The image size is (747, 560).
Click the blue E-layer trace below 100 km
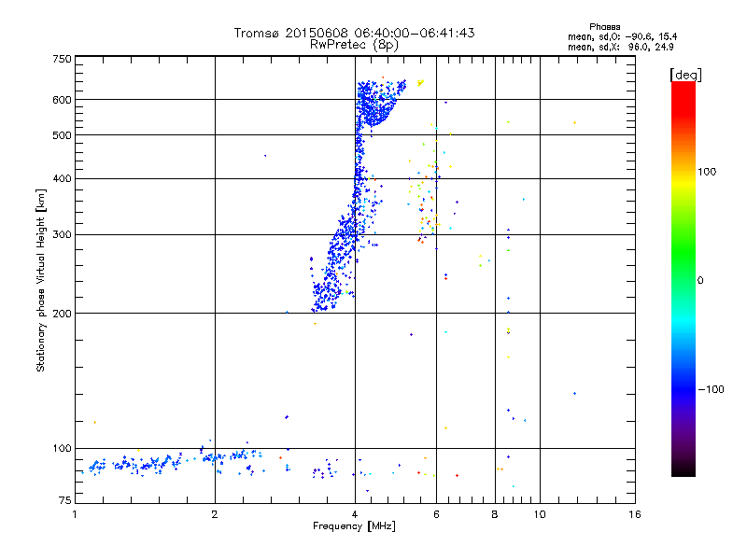[172, 460]
